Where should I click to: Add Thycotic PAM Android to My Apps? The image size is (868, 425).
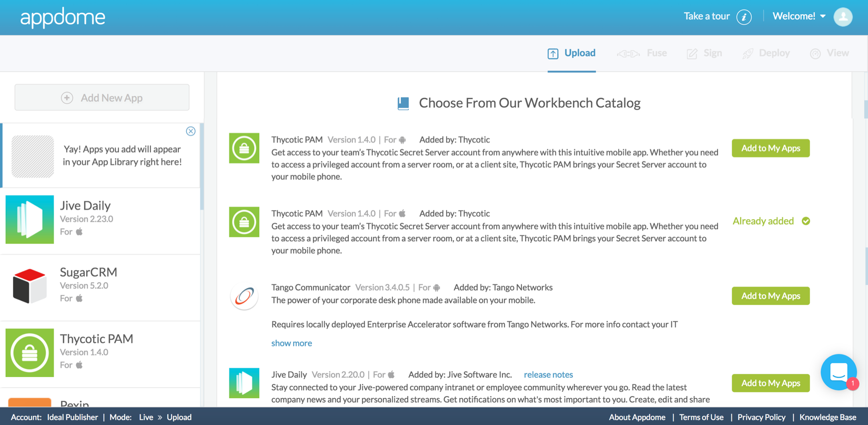coord(771,149)
